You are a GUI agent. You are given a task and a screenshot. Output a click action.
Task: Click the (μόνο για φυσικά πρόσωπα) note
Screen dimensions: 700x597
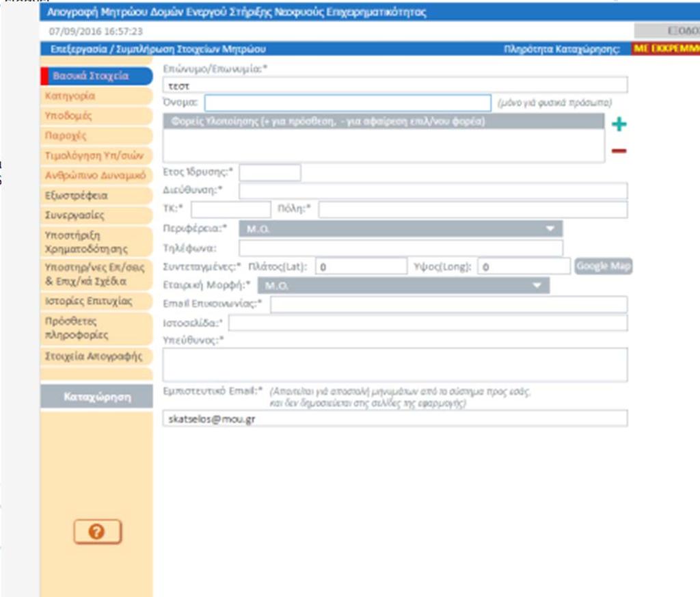click(x=554, y=103)
